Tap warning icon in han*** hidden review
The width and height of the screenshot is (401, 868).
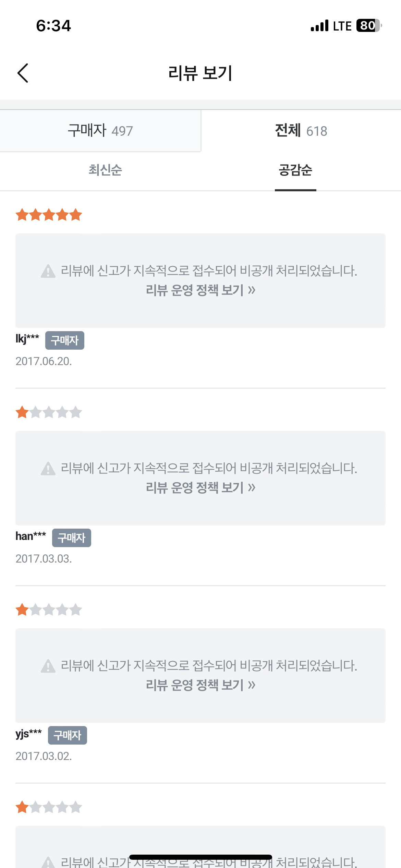[48, 469]
